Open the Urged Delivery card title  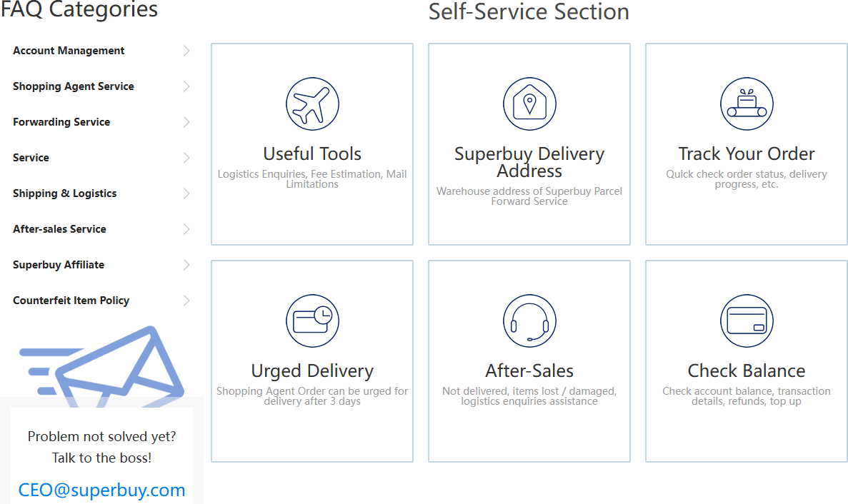(313, 371)
